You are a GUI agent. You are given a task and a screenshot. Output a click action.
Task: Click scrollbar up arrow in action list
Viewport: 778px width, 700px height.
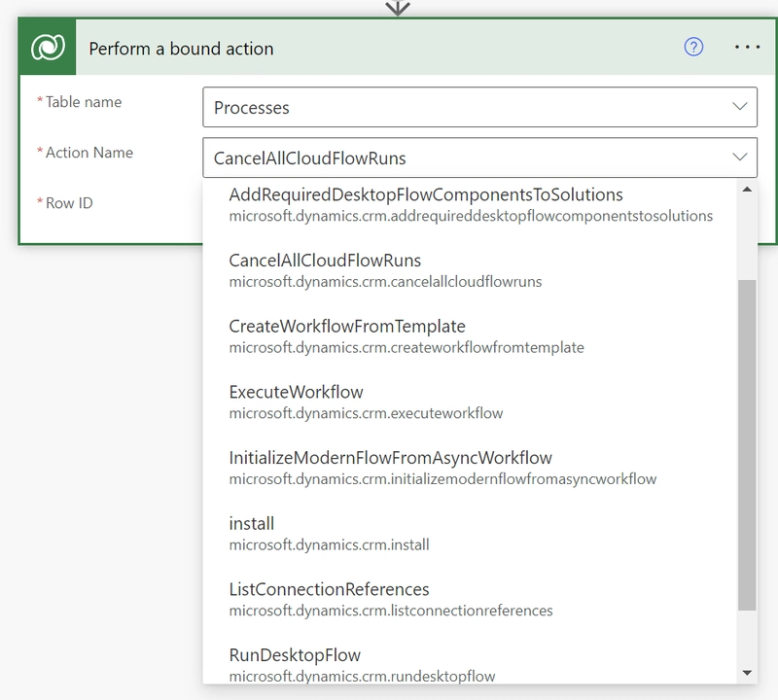coord(747,189)
